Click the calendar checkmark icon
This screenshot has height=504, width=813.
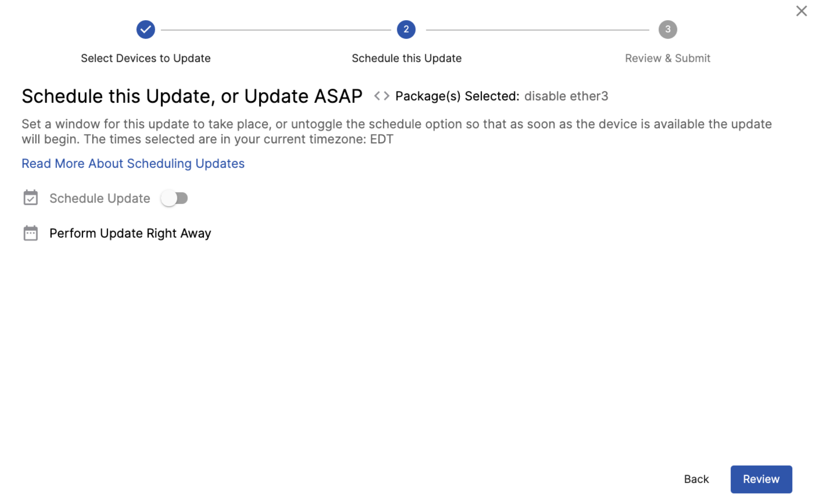pos(31,198)
